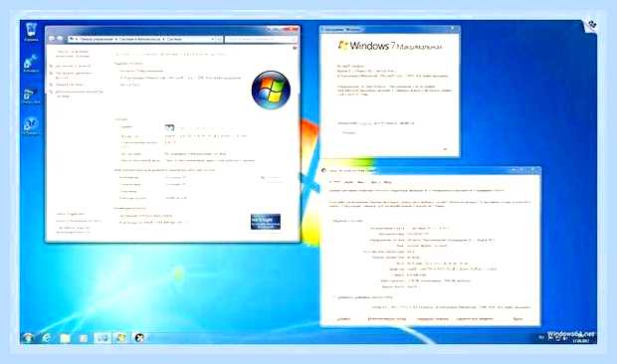Click leftmost bottom button in bottom-right window

click(x=343, y=319)
